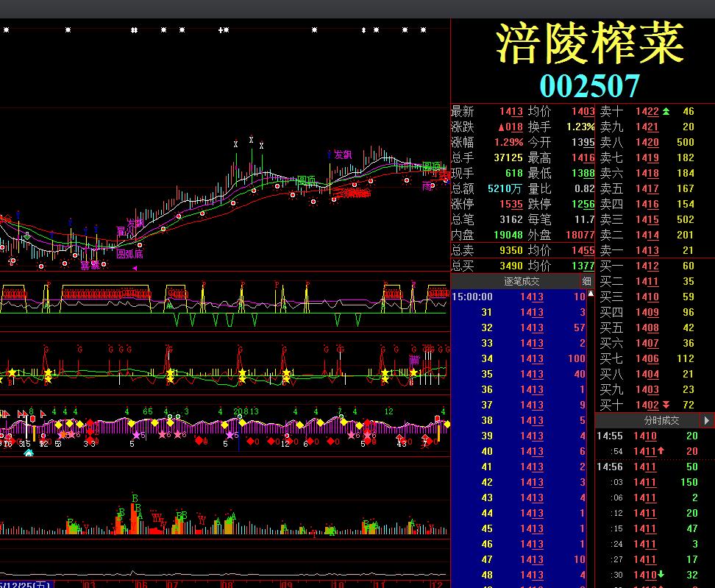
Task: Click the cyan up-arrow icon at bottom left
Action: tap(29, 453)
